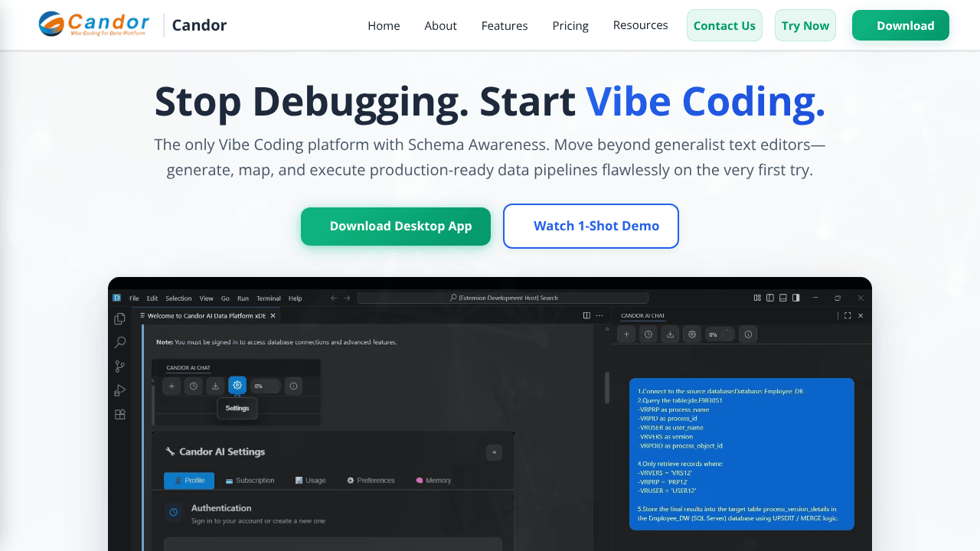
Task: Click the info icon in the side panel toolbar
Action: pyautogui.click(x=749, y=334)
